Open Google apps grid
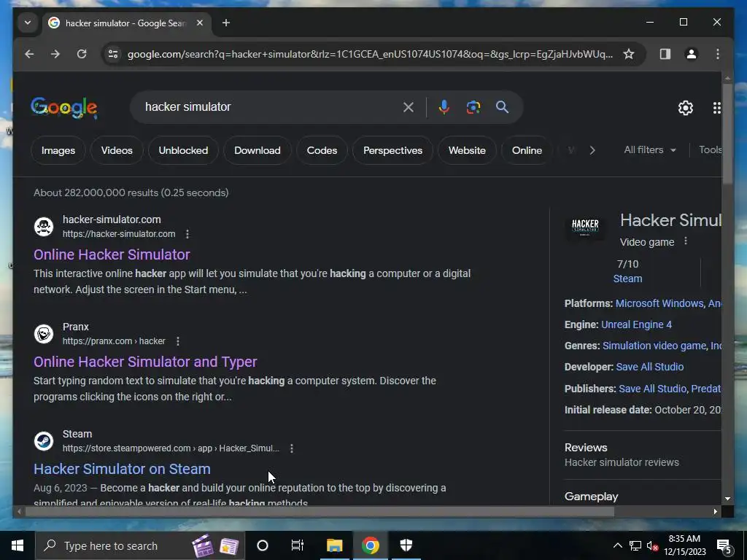 [x=716, y=108]
